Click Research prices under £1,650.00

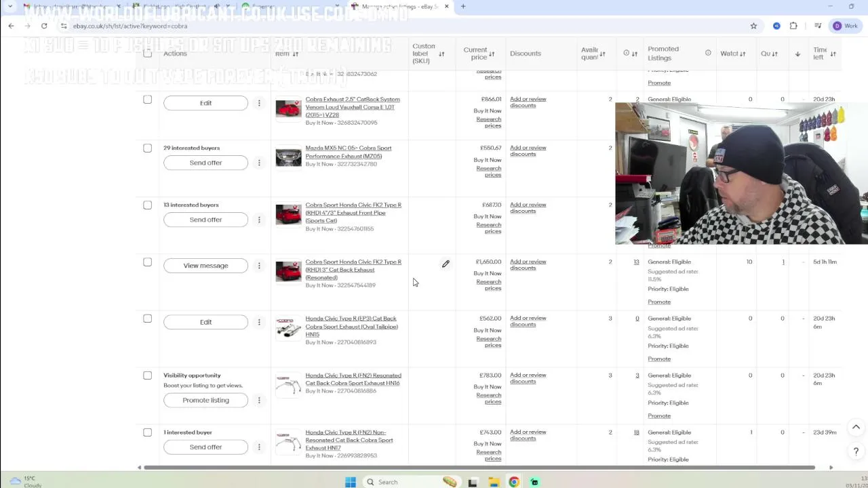pyautogui.click(x=488, y=285)
